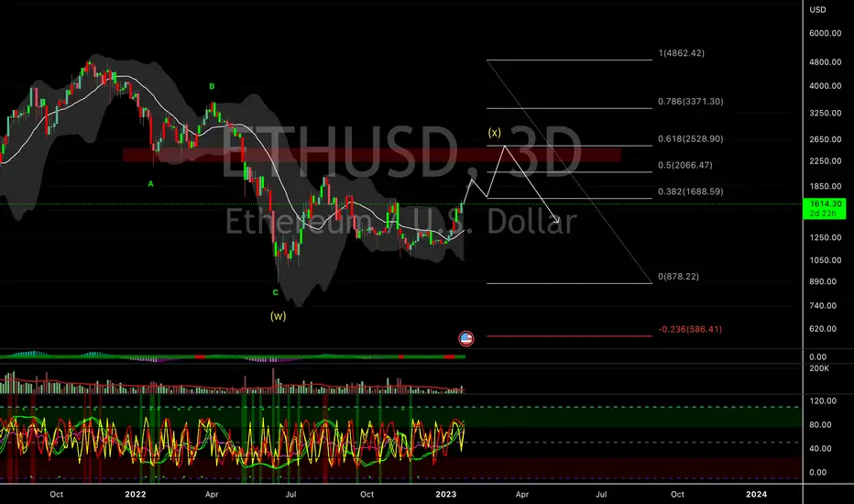Select the 0.5(2066.47) Fibonacci label
The width and height of the screenshot is (854, 504).
[684, 165]
